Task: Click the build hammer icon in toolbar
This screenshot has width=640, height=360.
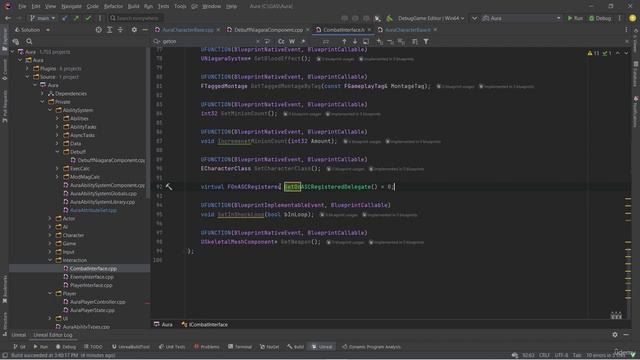Action: [x=389, y=18]
